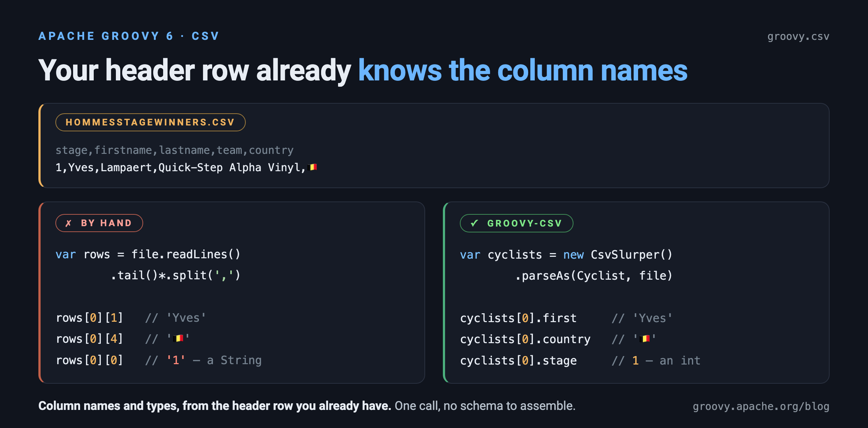Click the groovy.csv label at top right
868x428 pixels.
[x=798, y=36]
